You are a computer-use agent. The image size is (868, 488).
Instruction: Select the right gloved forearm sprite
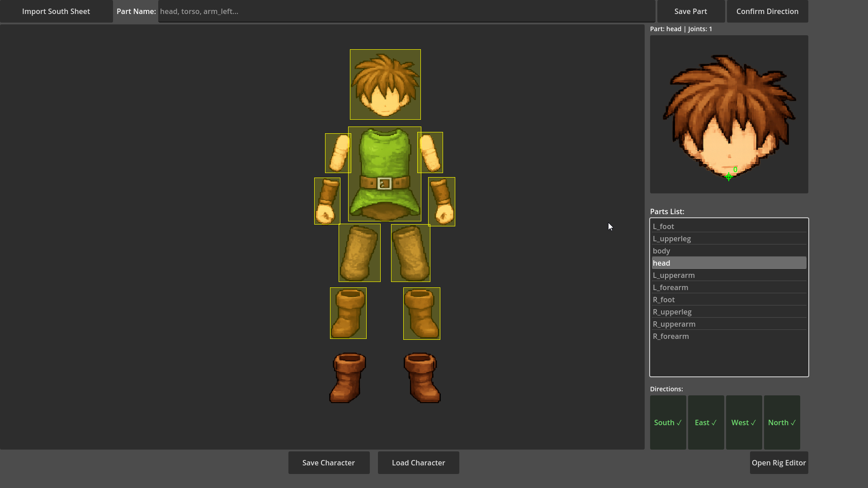[x=442, y=202]
